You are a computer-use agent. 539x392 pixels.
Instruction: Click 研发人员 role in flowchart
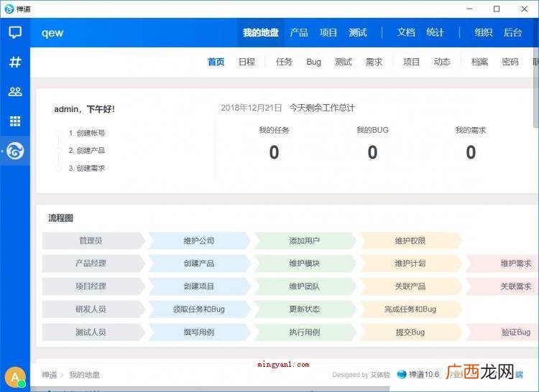pyautogui.click(x=93, y=309)
